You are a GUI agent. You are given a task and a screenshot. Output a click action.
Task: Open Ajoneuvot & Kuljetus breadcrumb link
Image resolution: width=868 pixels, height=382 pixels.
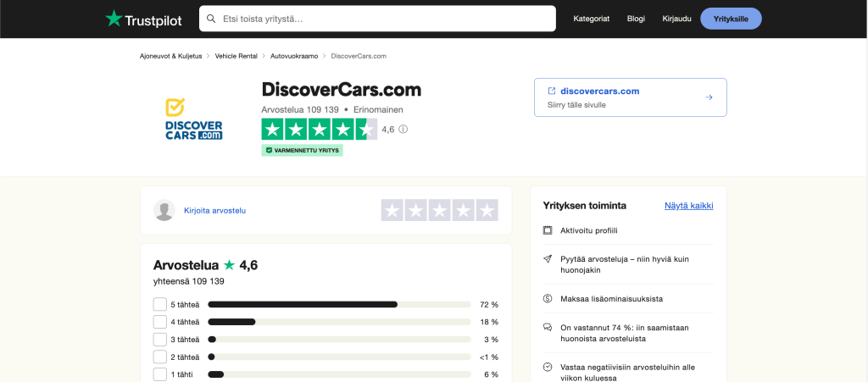click(171, 56)
